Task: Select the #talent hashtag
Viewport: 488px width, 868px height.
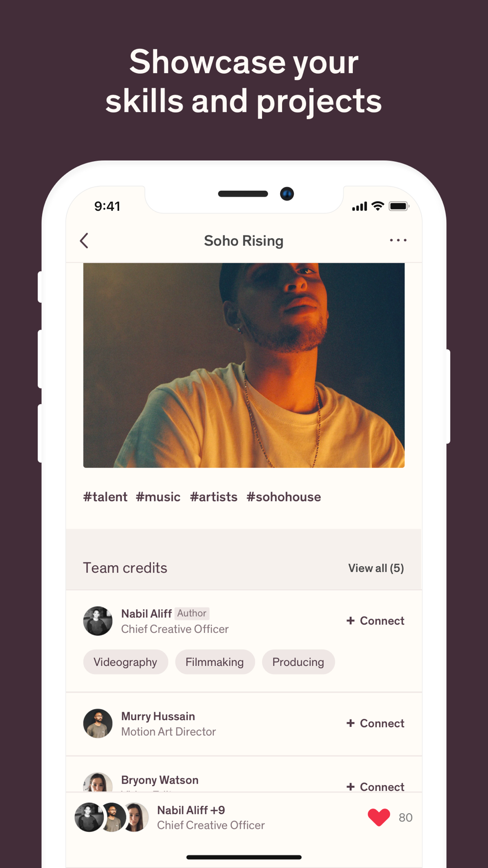Action: [x=105, y=497]
